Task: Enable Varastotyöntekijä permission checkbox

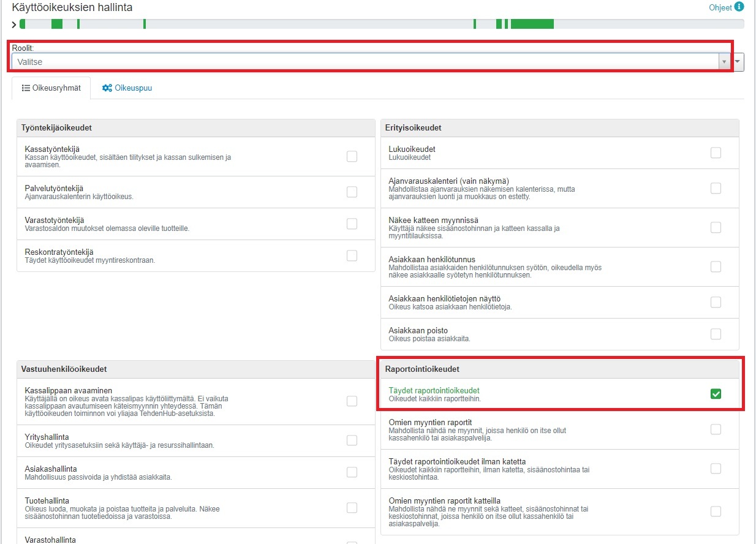Action: (352, 224)
